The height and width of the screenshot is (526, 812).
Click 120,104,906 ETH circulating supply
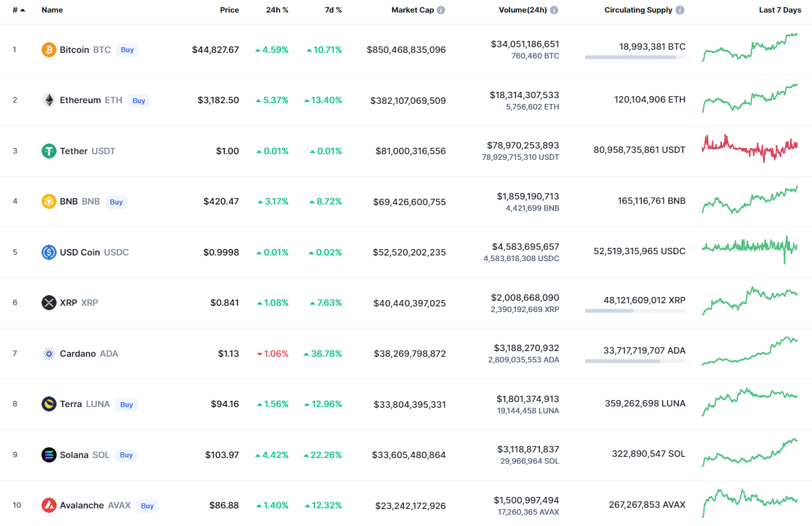pos(650,99)
